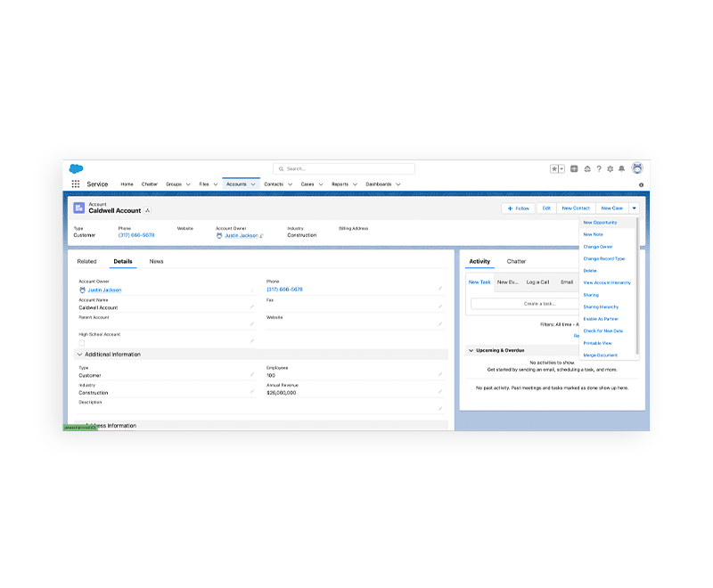
Task: Edit Account Owner change icon in Details
Action: pos(252,290)
